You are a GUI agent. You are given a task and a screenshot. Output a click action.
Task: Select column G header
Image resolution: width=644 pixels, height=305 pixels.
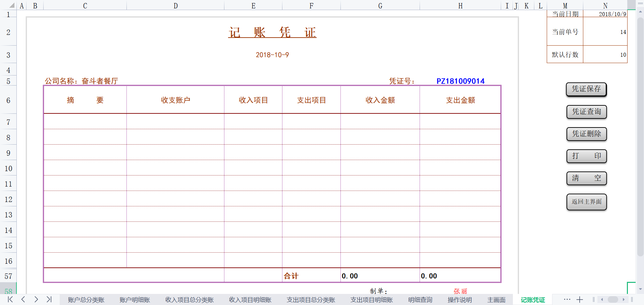tap(380, 6)
